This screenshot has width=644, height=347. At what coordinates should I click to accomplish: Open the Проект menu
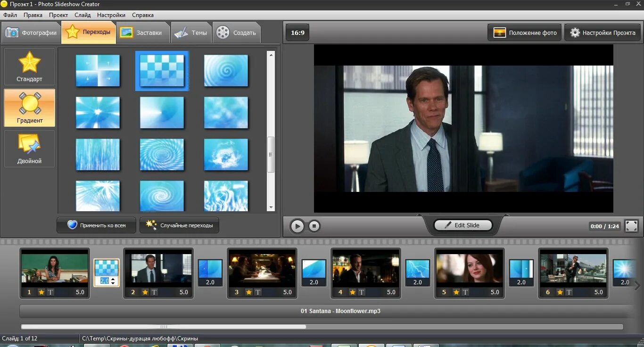tap(58, 15)
